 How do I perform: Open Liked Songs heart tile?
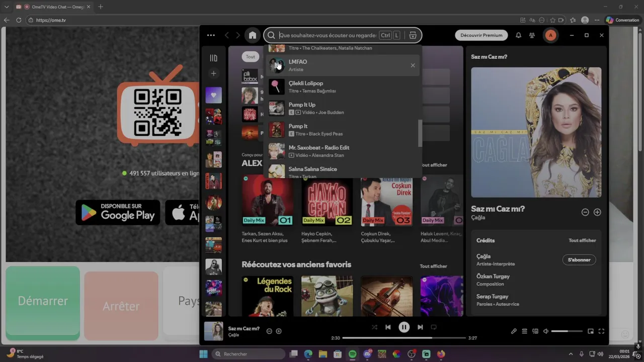213,95
